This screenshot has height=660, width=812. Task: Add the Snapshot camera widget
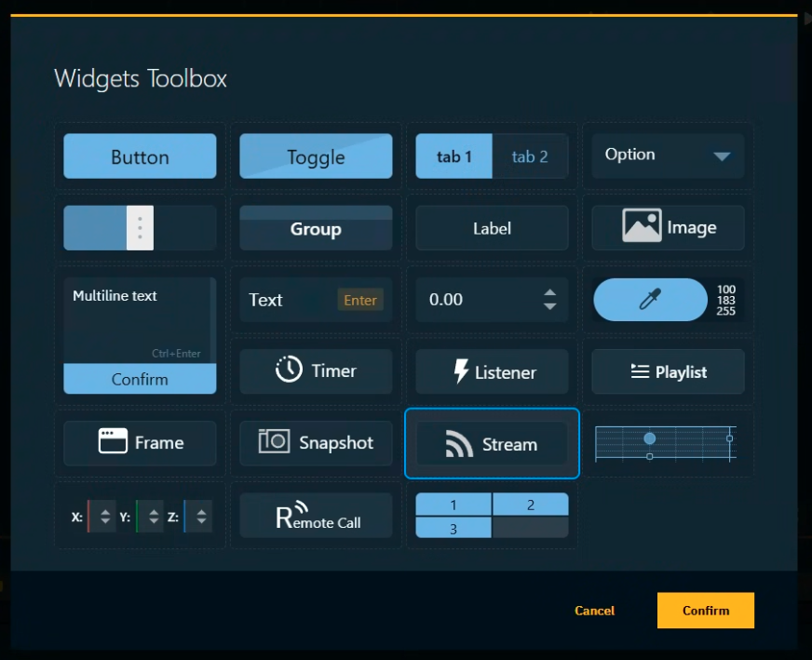coord(316,443)
